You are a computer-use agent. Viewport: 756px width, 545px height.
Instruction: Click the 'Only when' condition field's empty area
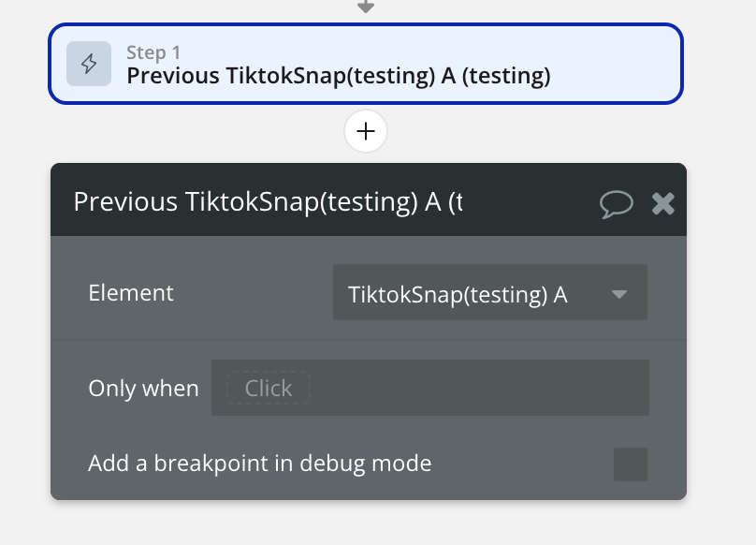coord(477,388)
